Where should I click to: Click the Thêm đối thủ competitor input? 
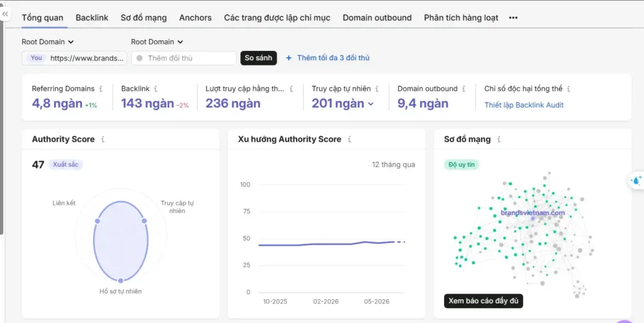click(x=184, y=58)
